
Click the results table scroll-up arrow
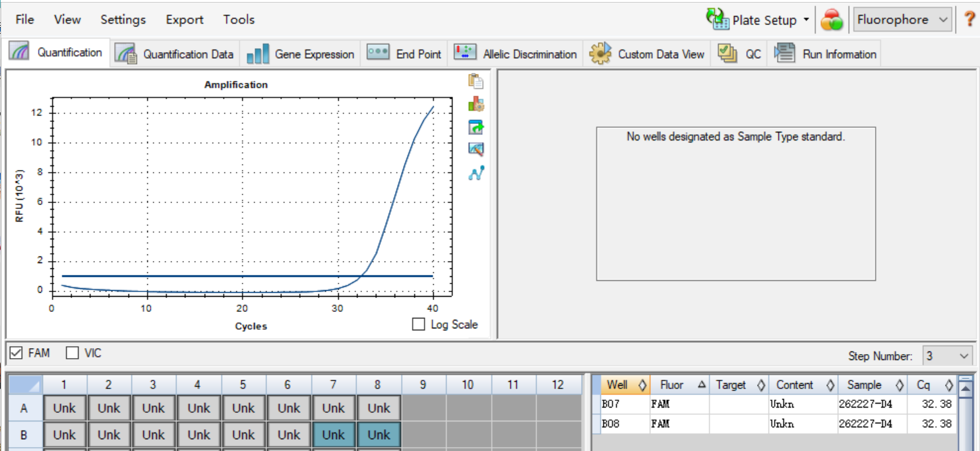[x=965, y=389]
